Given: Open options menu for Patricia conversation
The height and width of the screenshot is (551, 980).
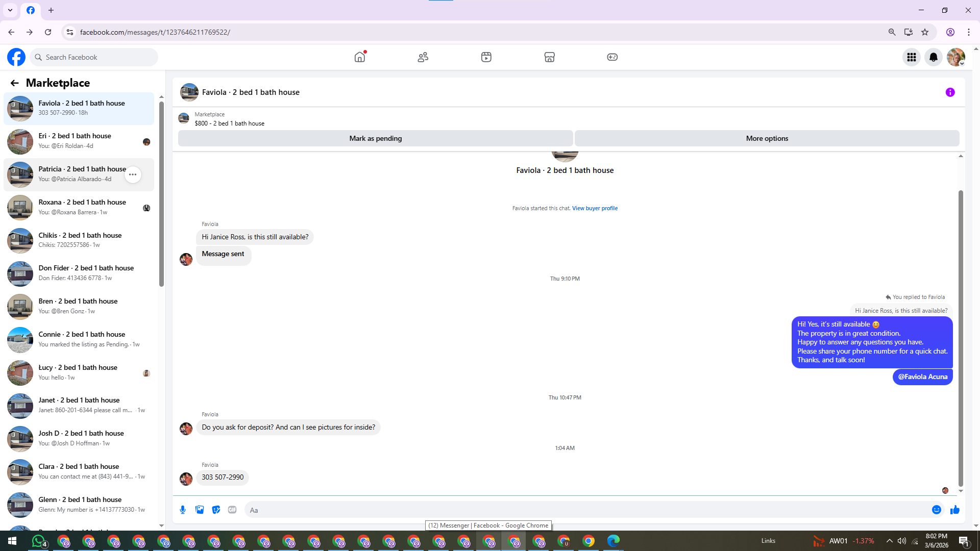Looking at the screenshot, I should [133, 174].
